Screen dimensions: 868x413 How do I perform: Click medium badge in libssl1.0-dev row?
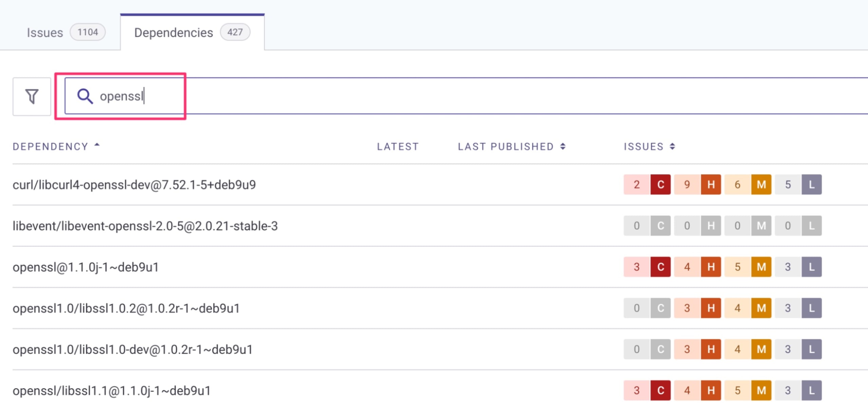point(761,349)
